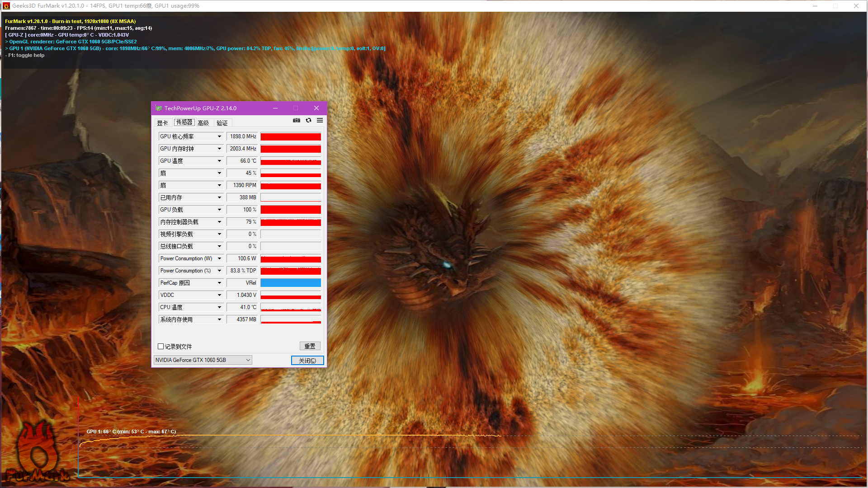Viewport: 868px width, 488px height.
Task: Close the GPU-Z window
Action: (x=316, y=108)
